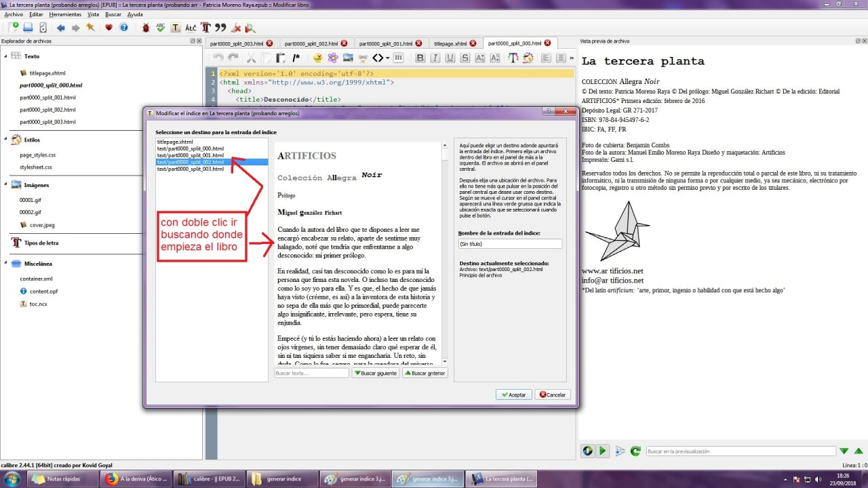Click the Windows Start button
The image size is (868, 488).
point(12,479)
